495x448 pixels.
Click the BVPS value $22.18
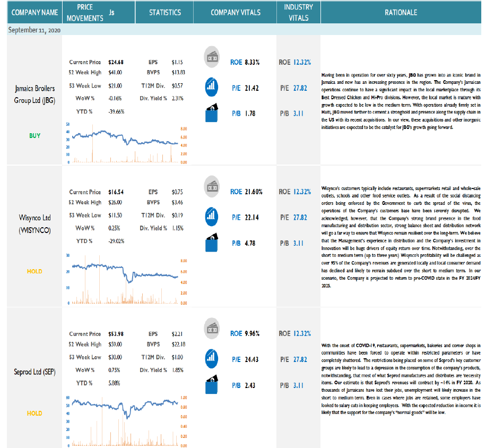[x=179, y=344]
